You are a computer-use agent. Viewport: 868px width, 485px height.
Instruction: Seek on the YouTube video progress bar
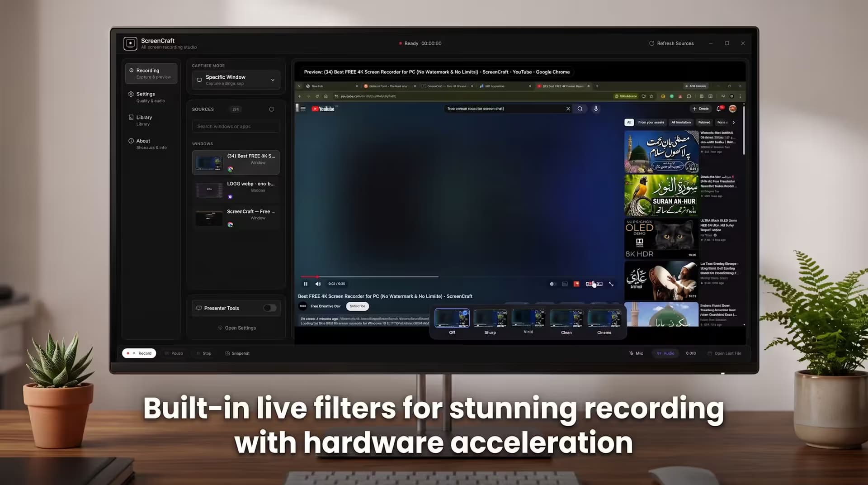pyautogui.click(x=458, y=276)
